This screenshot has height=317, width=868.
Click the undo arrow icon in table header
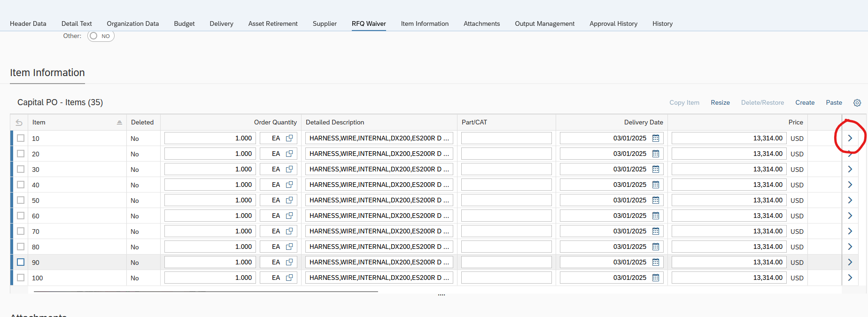click(x=19, y=123)
